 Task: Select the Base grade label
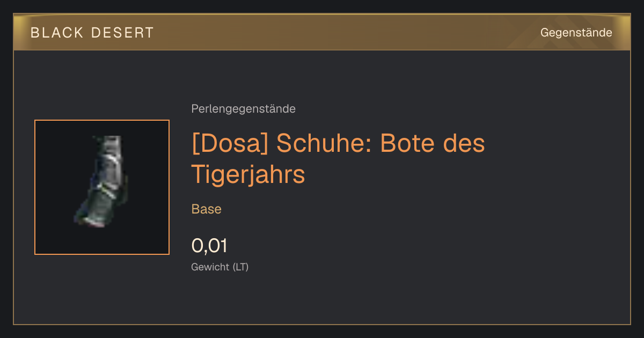207,209
